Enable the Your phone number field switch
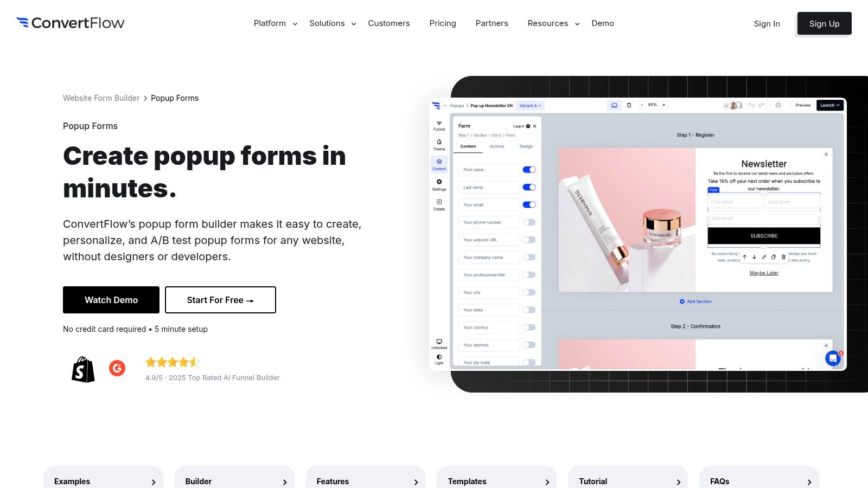Screen dimensions: 868x488 (x=529, y=222)
